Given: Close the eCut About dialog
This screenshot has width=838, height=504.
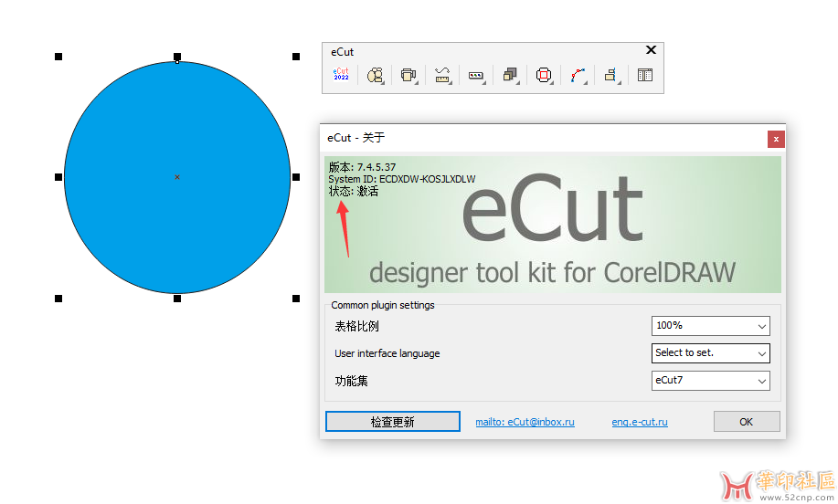Looking at the screenshot, I should tap(776, 140).
